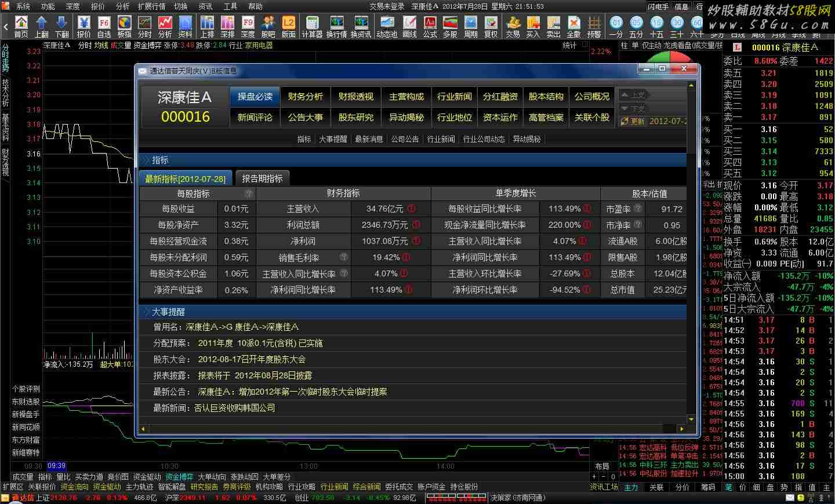Open the 首页 home toolbar icon

[21, 27]
